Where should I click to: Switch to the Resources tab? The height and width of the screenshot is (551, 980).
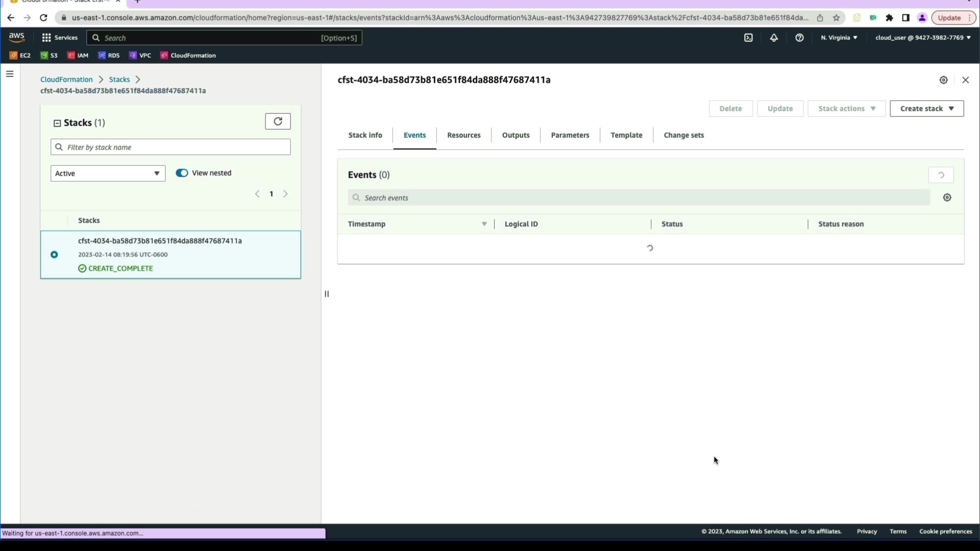463,135
